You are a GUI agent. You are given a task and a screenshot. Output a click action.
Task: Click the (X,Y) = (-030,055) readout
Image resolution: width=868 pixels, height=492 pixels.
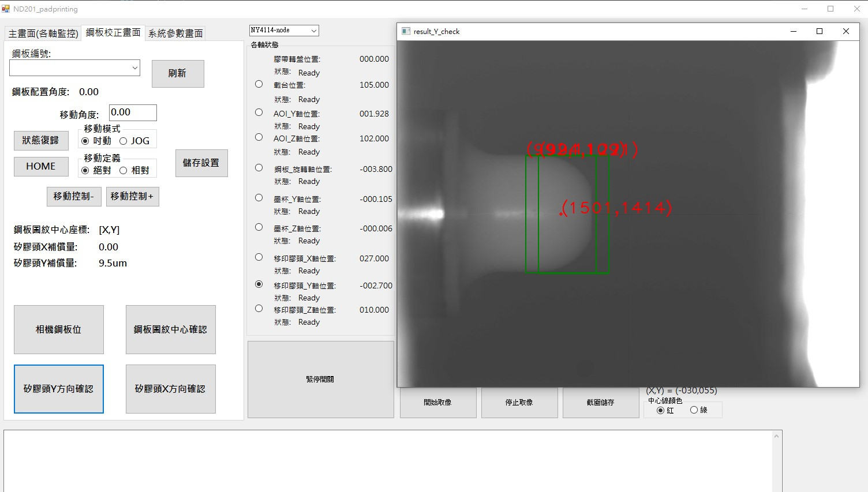[682, 390]
